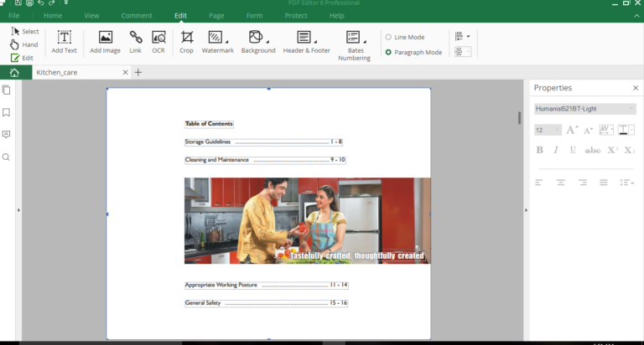Open the File menu
The width and height of the screenshot is (644, 345).
13,16
